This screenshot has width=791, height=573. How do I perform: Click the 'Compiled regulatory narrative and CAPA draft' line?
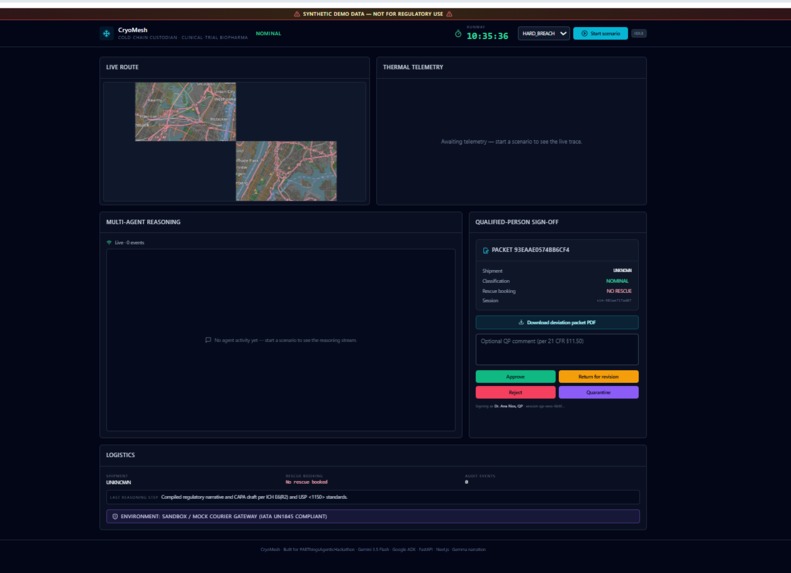tap(254, 497)
